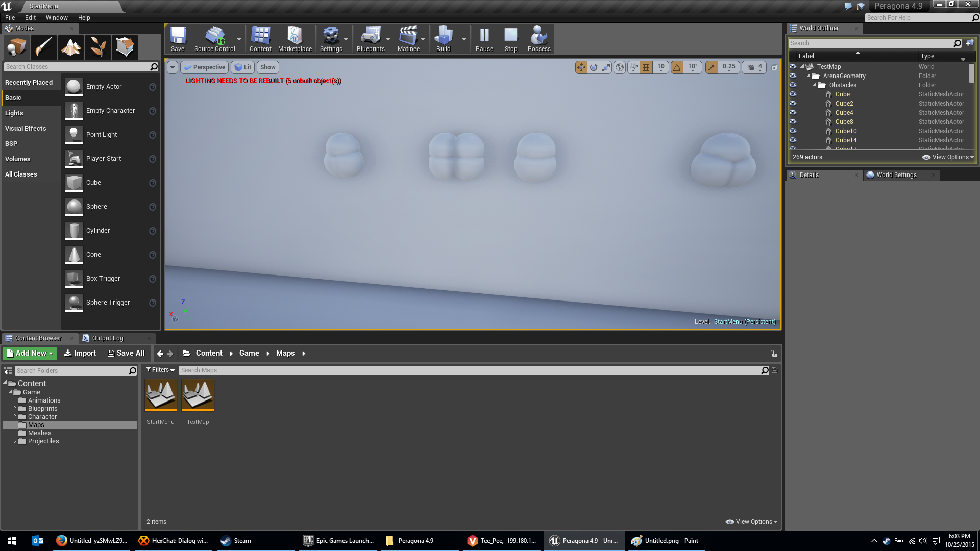Image resolution: width=980 pixels, height=551 pixels.
Task: Click the Player Start actor icon
Action: click(x=74, y=159)
